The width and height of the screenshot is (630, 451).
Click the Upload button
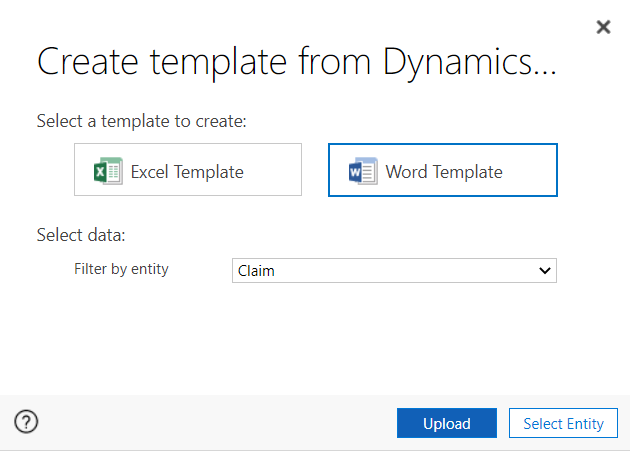[x=447, y=423]
